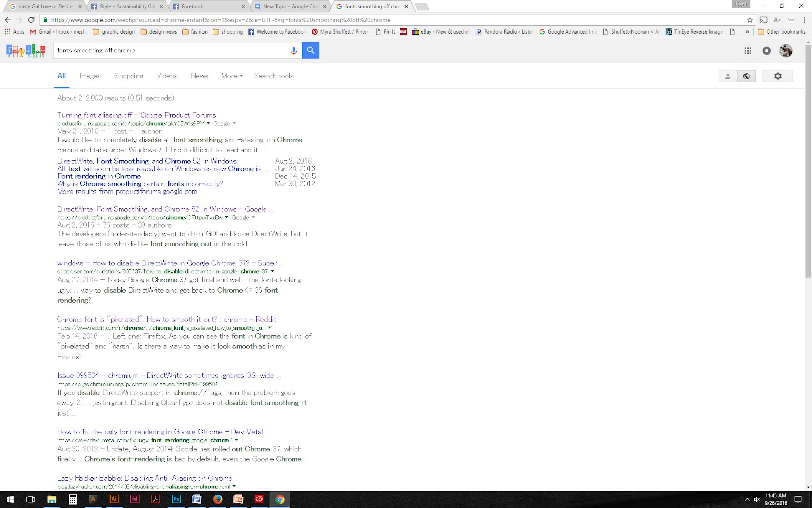This screenshot has width=812, height=508.
Task: Open the Other bookmarks folder
Action: [782, 31]
